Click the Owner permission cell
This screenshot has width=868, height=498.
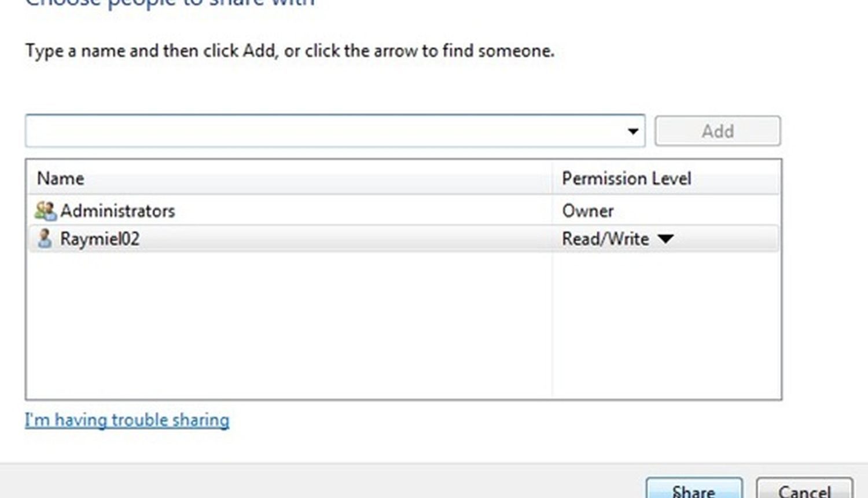click(588, 211)
